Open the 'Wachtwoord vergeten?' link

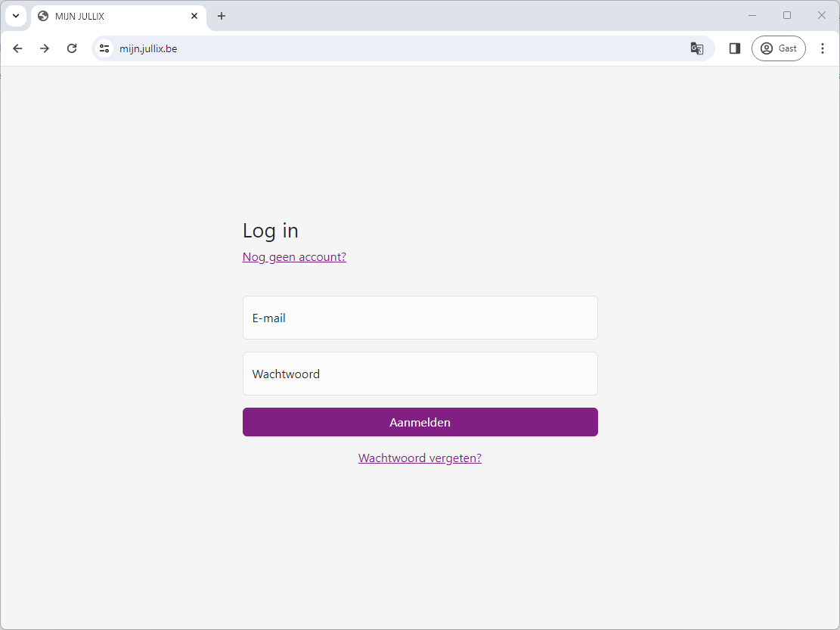[420, 458]
